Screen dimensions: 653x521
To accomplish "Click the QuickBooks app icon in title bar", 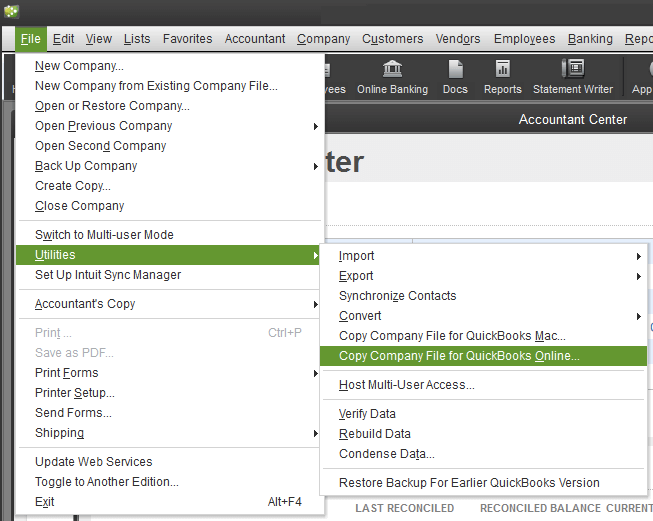I will pyautogui.click(x=11, y=11).
